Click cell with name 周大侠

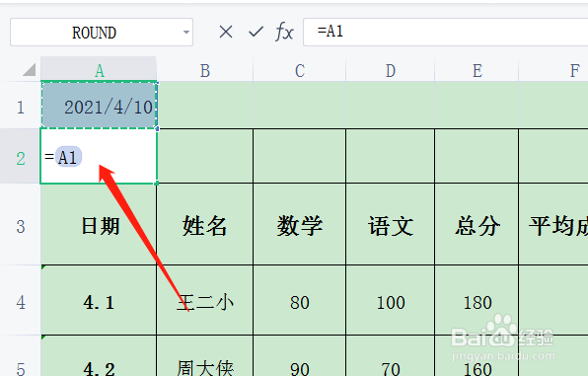tap(205, 356)
